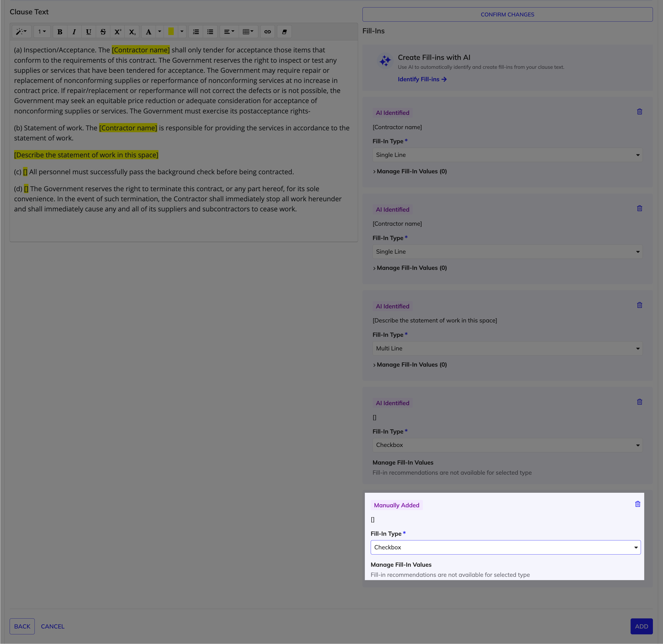Open the Multi Line Fill-In Type dropdown
The height and width of the screenshot is (644, 663).
[507, 349]
